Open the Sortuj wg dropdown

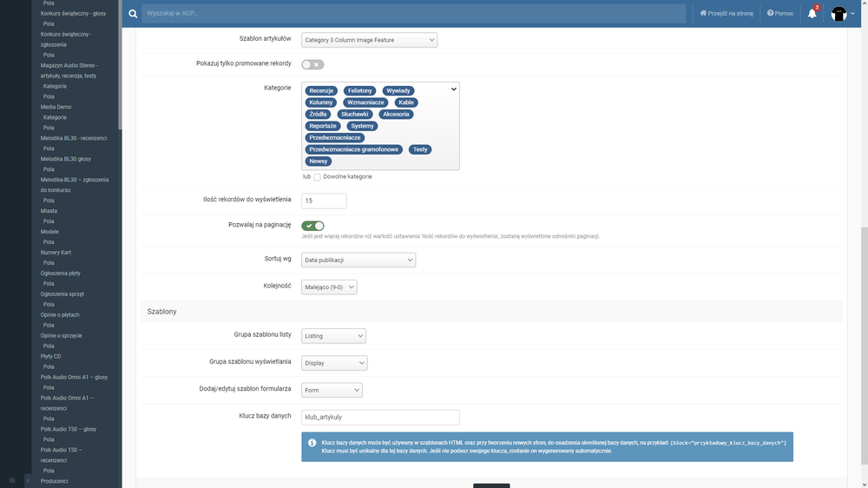pyautogui.click(x=358, y=260)
